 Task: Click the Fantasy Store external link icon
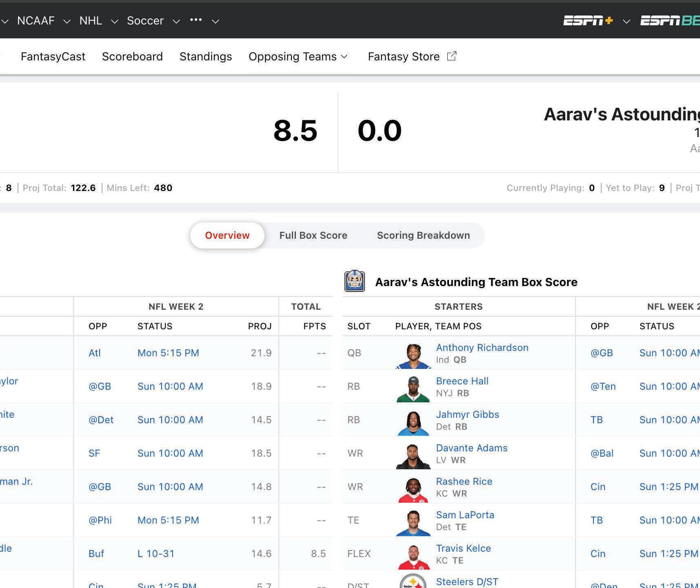[x=452, y=56]
